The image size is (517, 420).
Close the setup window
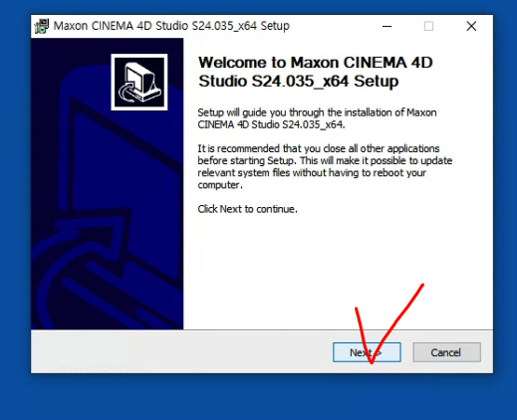pyautogui.click(x=471, y=26)
